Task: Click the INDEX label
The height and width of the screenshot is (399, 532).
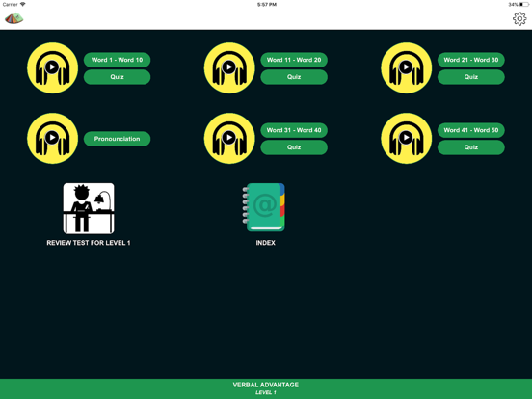Action: 266,243
